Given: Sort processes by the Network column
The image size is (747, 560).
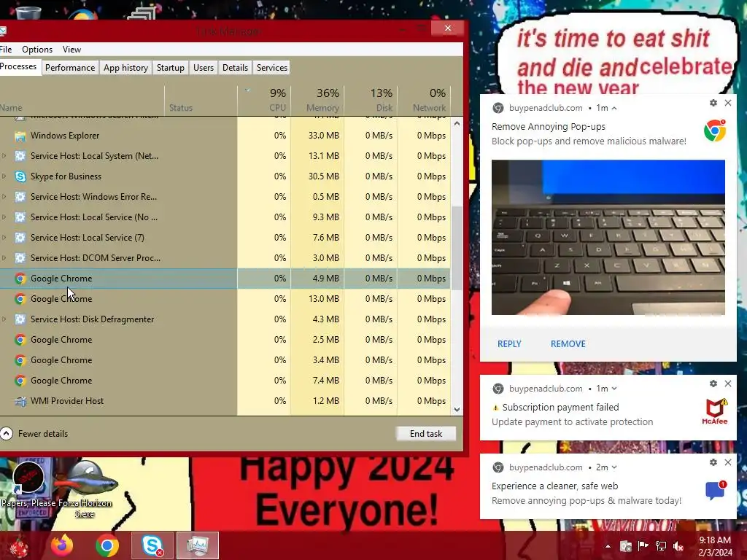Looking at the screenshot, I should pyautogui.click(x=424, y=100).
